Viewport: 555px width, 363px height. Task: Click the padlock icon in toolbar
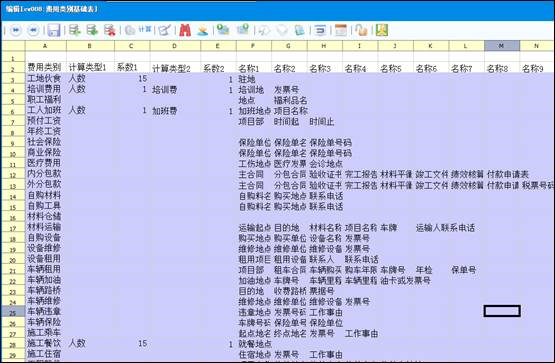pos(361,30)
